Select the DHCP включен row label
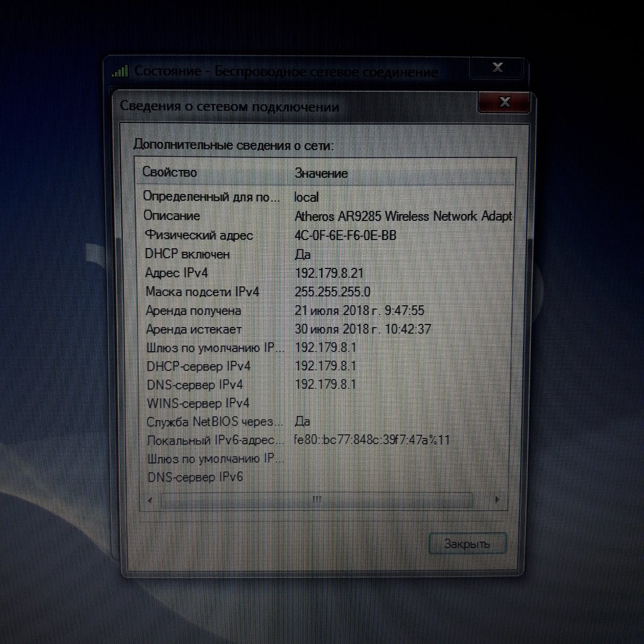Screen dimensions: 644x644 [187, 254]
